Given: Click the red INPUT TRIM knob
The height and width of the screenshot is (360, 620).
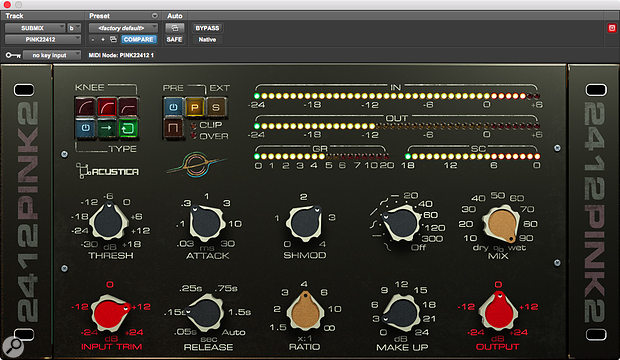Looking at the screenshot, I should click(110, 313).
